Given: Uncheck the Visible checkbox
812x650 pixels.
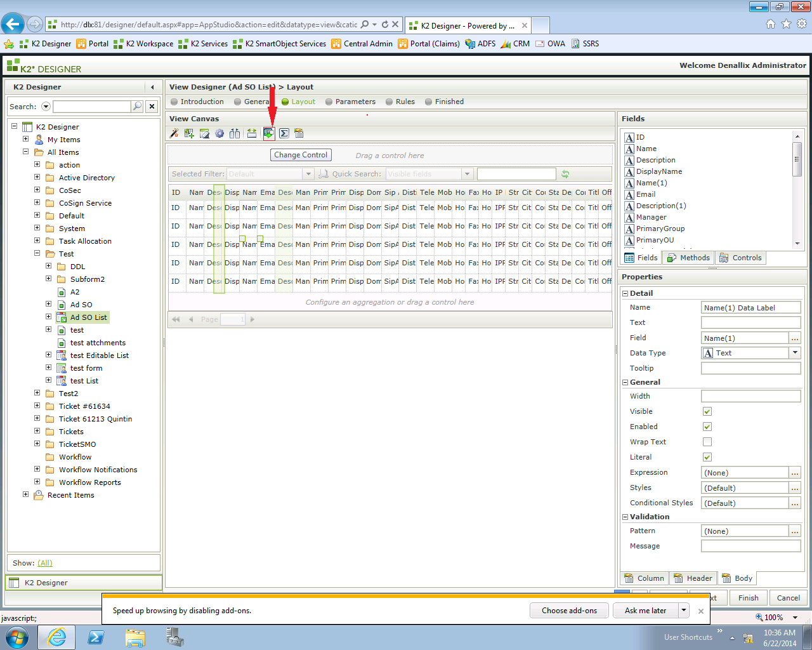Looking at the screenshot, I should [707, 411].
